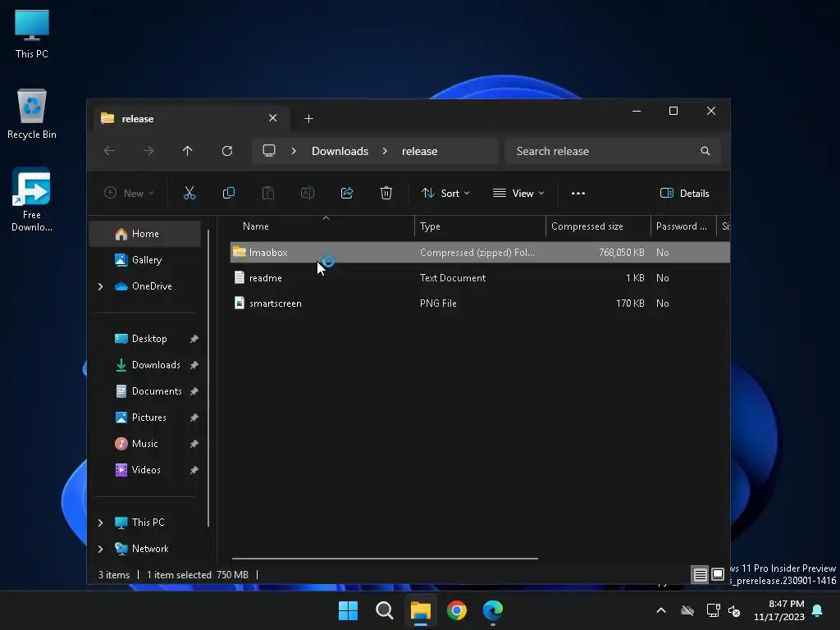Sort by the Name column header
Viewport: 840px width, 630px height.
(322, 226)
